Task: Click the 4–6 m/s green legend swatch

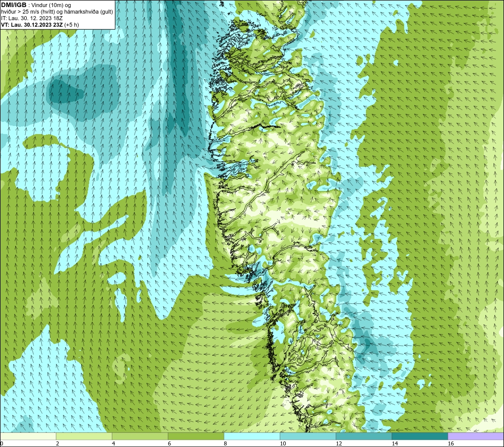Action: [x=140, y=436]
